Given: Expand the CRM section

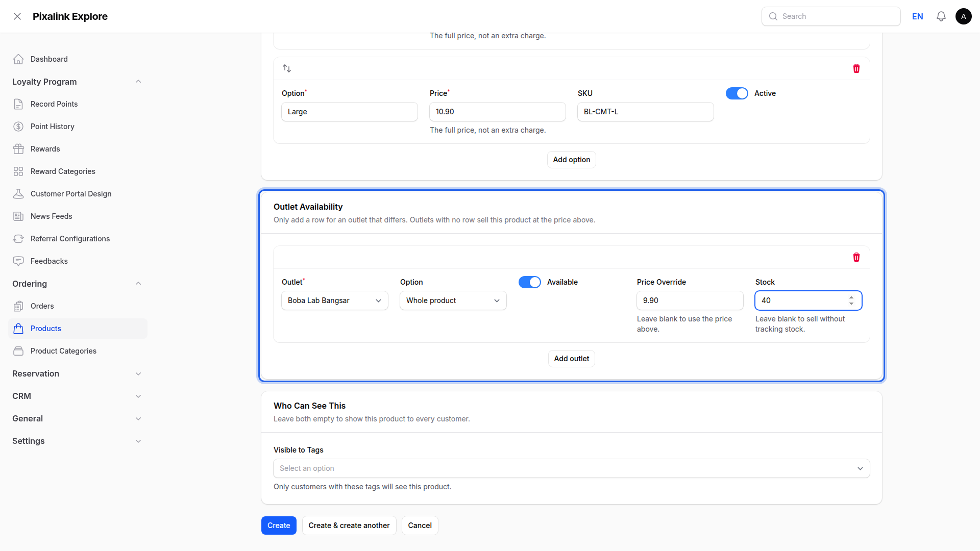Looking at the screenshot, I should coord(138,396).
